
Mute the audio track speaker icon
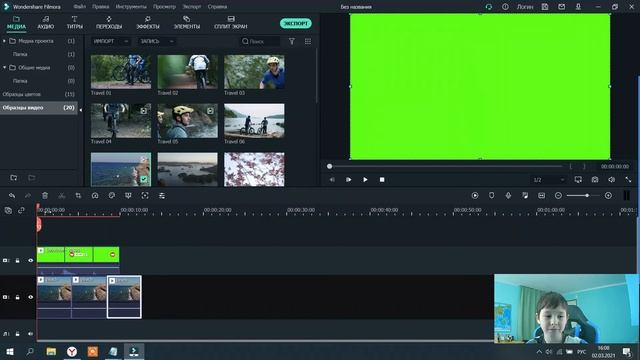pos(31,334)
